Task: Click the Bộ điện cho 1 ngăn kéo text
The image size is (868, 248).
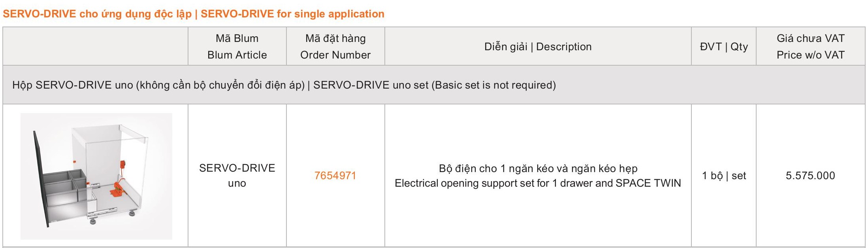Action: coord(538,169)
